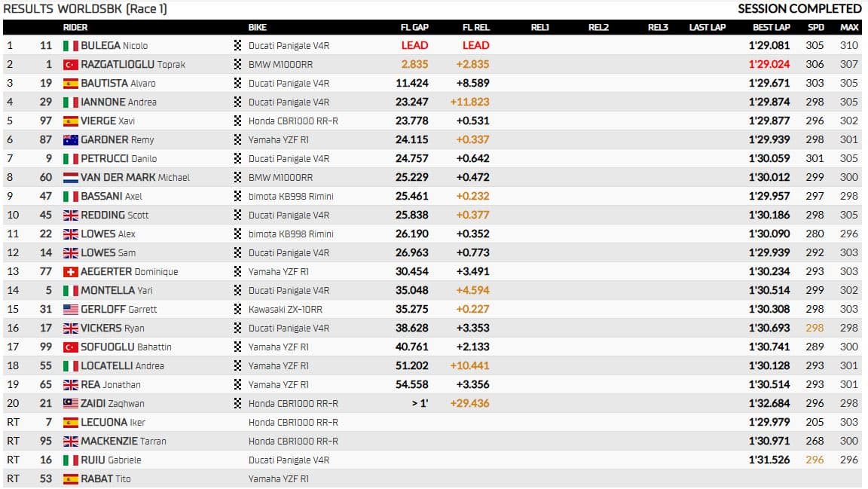Click the British flag beside MACKENZIE Tarran
The image size is (868, 489).
point(70,442)
